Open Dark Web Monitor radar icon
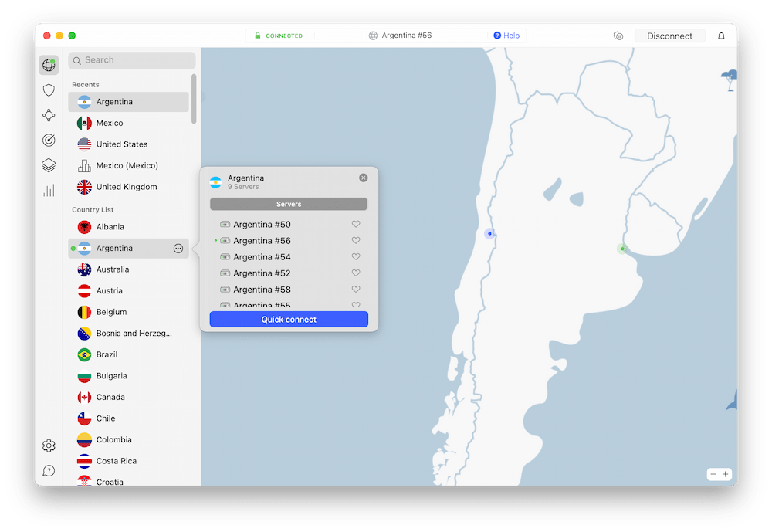Viewport: 772px width, 532px height. [49, 141]
